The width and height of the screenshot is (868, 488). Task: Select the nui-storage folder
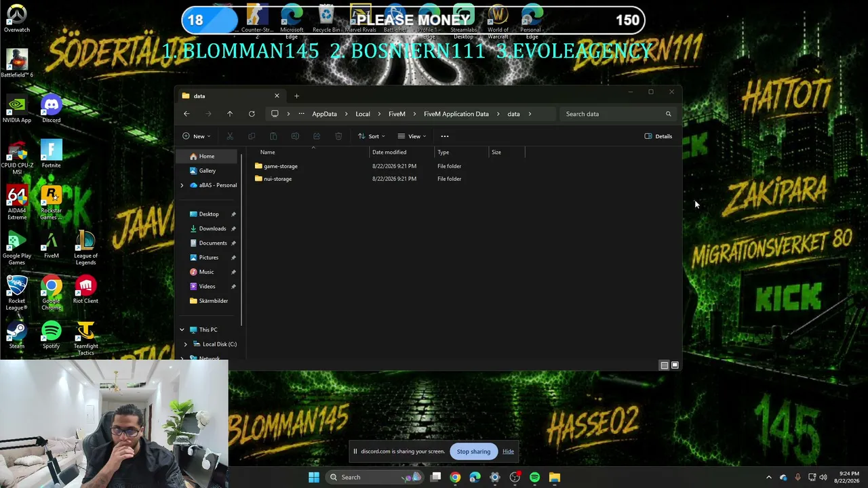click(277, 179)
